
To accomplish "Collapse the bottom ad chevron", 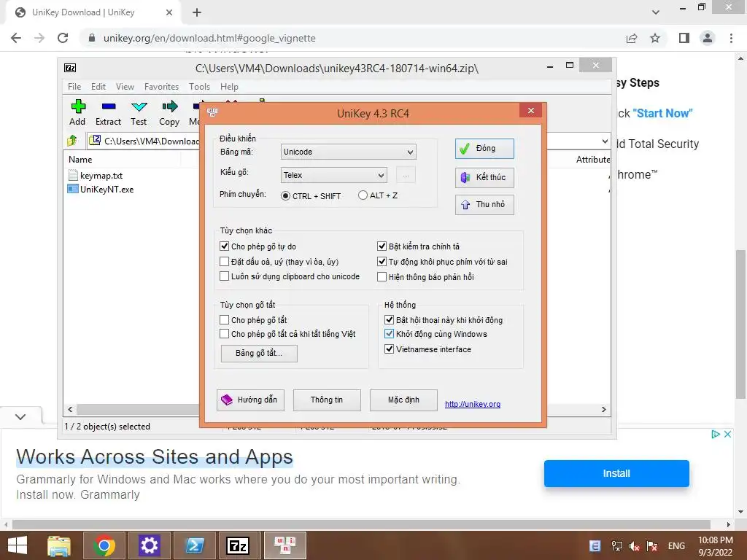I will coord(20,416).
